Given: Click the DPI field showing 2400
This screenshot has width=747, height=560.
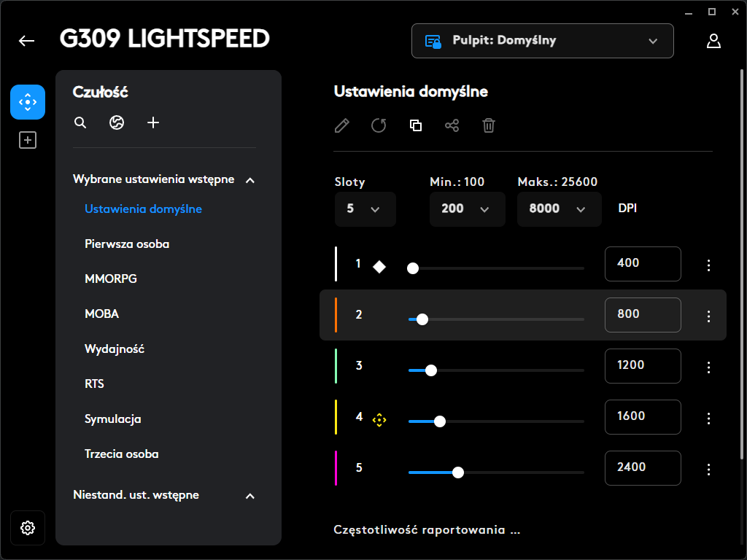Looking at the screenshot, I should point(643,467).
